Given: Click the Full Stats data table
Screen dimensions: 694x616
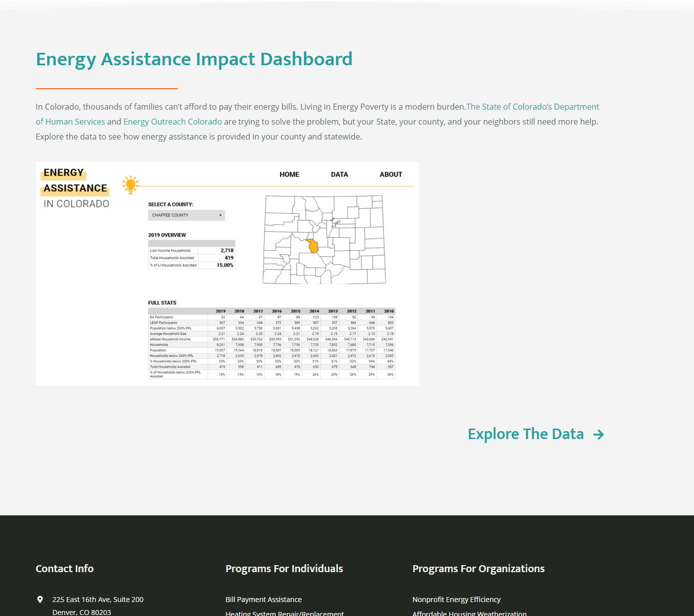Looking at the screenshot, I should [272, 344].
